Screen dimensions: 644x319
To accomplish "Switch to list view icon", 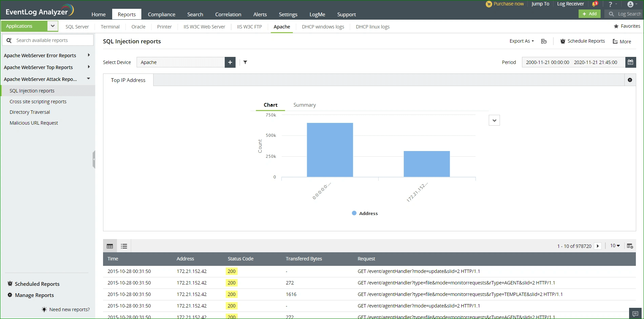I will coord(124,246).
